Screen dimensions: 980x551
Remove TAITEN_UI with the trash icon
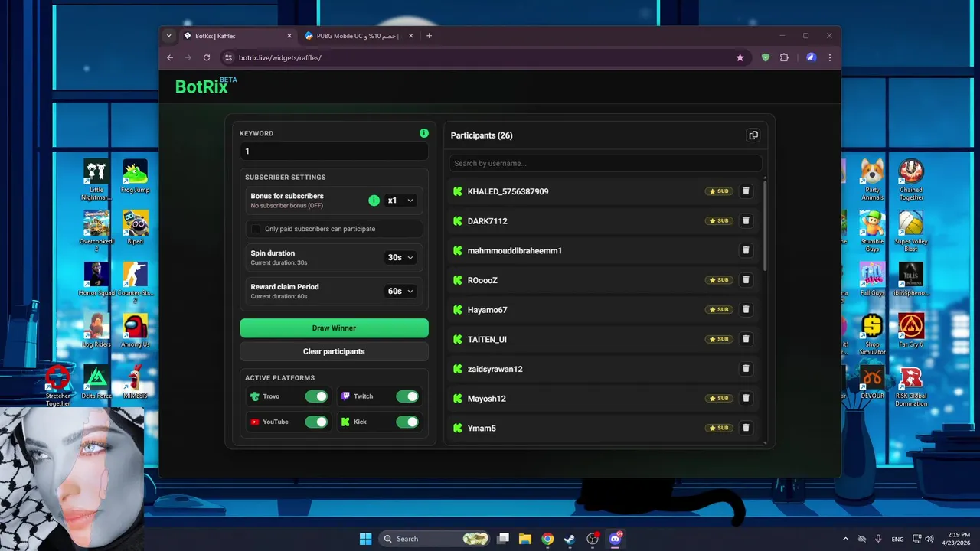[746, 339]
